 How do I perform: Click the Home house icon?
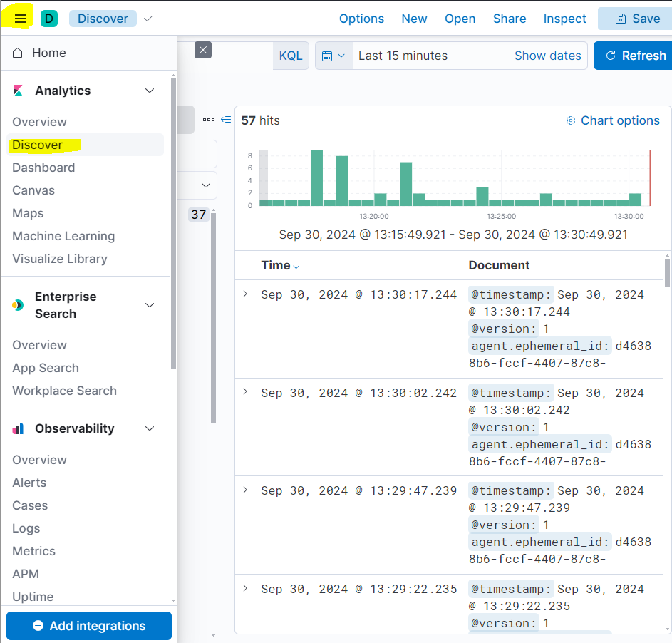(18, 53)
